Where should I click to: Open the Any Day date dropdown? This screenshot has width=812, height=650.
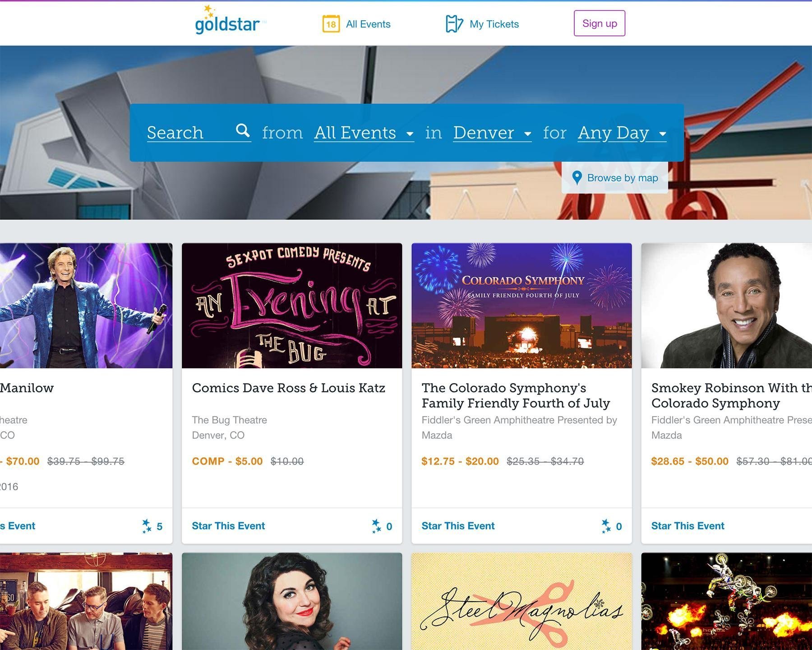click(622, 133)
